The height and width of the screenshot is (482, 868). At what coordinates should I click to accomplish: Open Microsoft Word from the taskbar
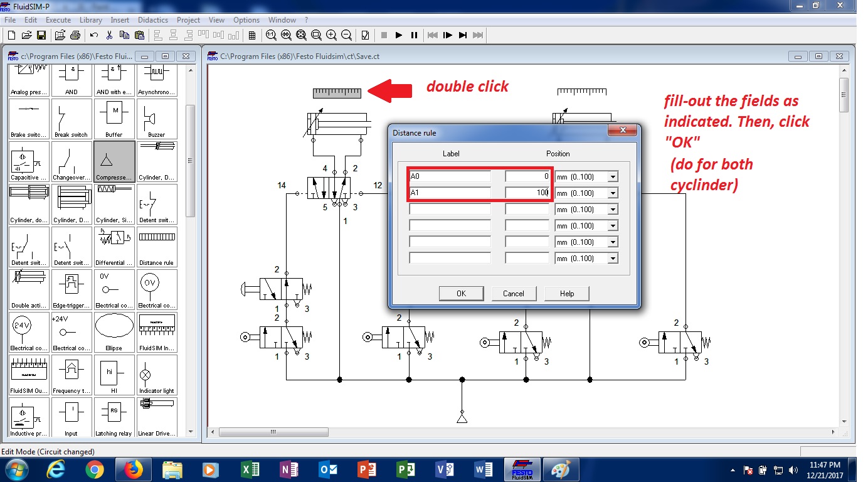tap(484, 469)
